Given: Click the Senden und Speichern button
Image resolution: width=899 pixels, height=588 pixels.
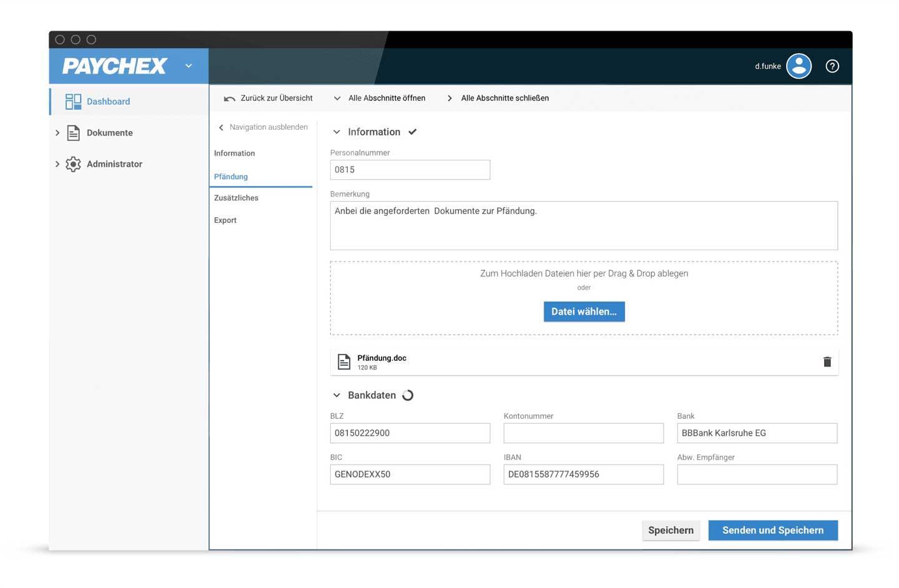Looking at the screenshot, I should coord(773,531).
